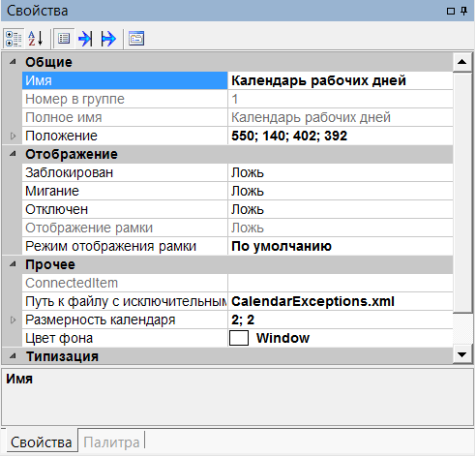Click scrollbar up arrow

(461, 62)
